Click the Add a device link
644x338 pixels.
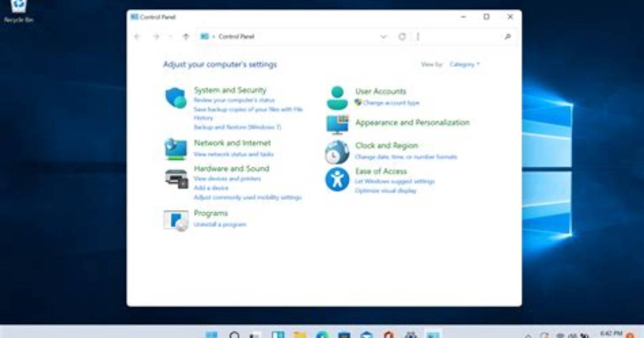coord(211,188)
